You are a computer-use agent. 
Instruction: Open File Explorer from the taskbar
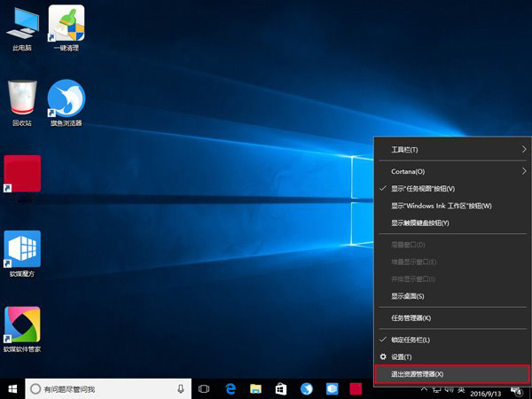pyautogui.click(x=255, y=389)
